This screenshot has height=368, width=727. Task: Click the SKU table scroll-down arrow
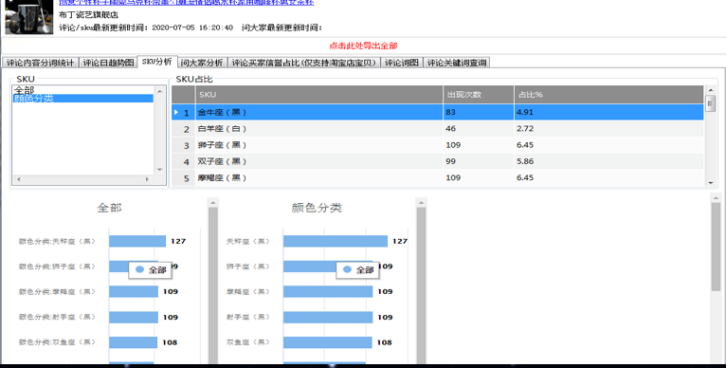711,183
